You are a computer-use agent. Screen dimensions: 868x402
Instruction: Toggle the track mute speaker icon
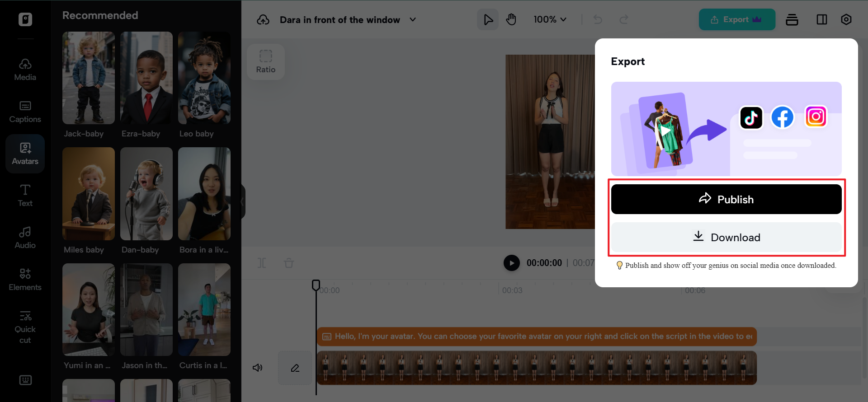pos(258,368)
